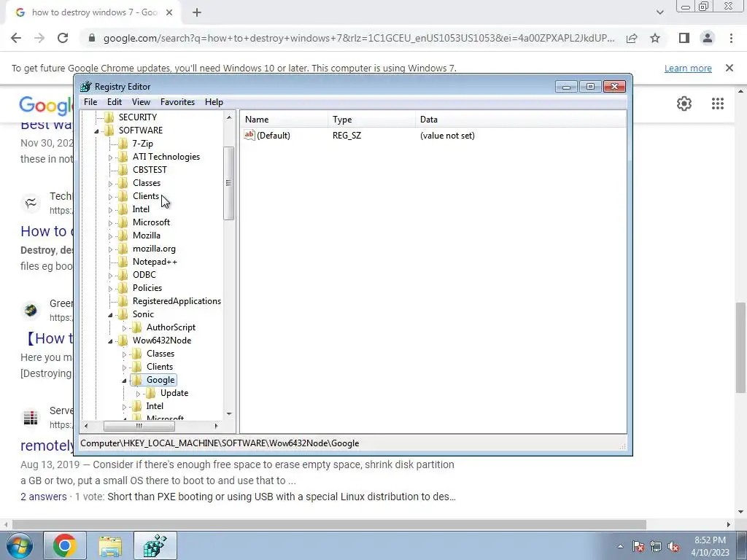
Task: Open the View menu in Registry Editor
Action: [141, 102]
